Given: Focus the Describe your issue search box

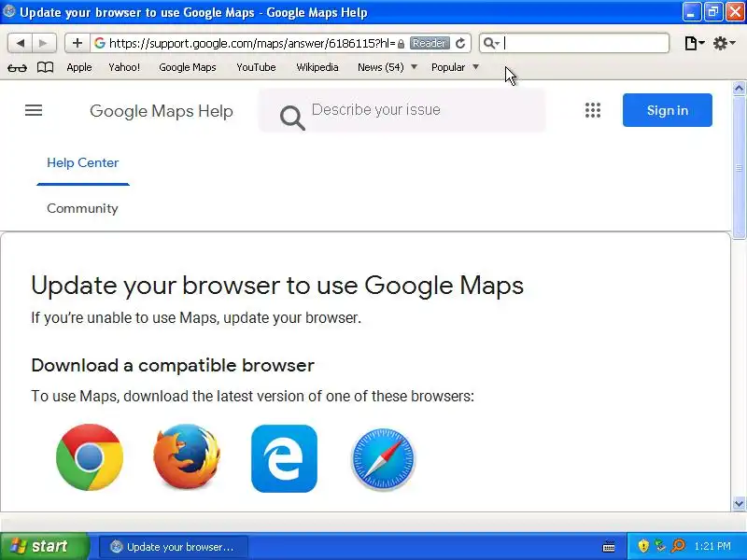Looking at the screenshot, I should click(402, 110).
